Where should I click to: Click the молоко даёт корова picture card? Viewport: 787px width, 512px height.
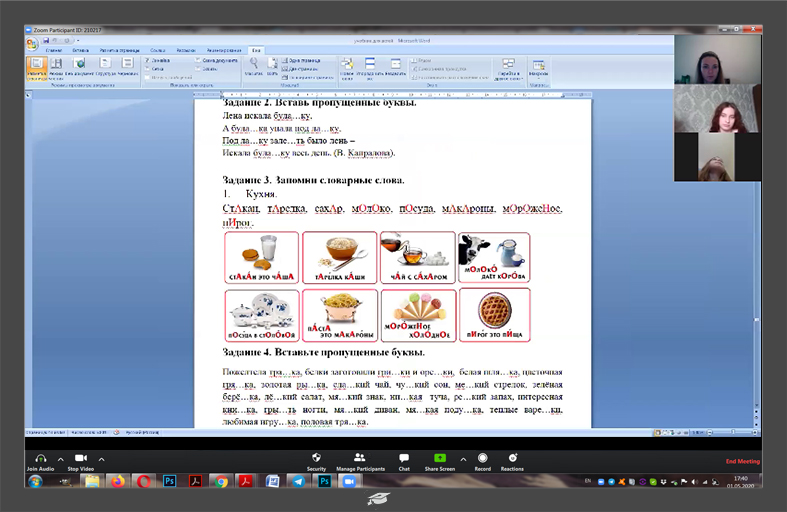click(x=494, y=257)
